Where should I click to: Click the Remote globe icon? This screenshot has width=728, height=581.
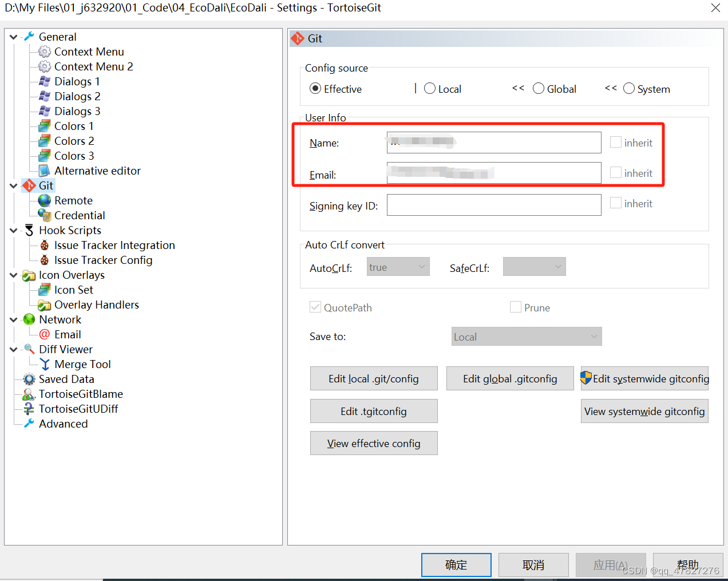pos(45,200)
